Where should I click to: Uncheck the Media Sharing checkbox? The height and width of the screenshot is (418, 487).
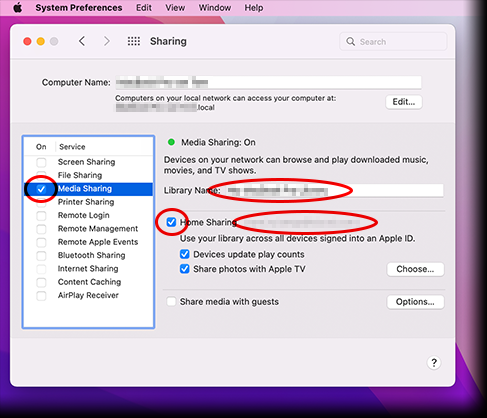[x=41, y=189]
